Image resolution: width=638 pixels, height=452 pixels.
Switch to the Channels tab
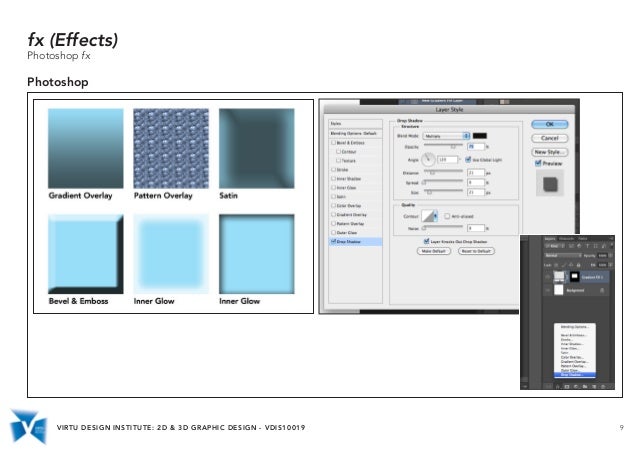(566, 238)
